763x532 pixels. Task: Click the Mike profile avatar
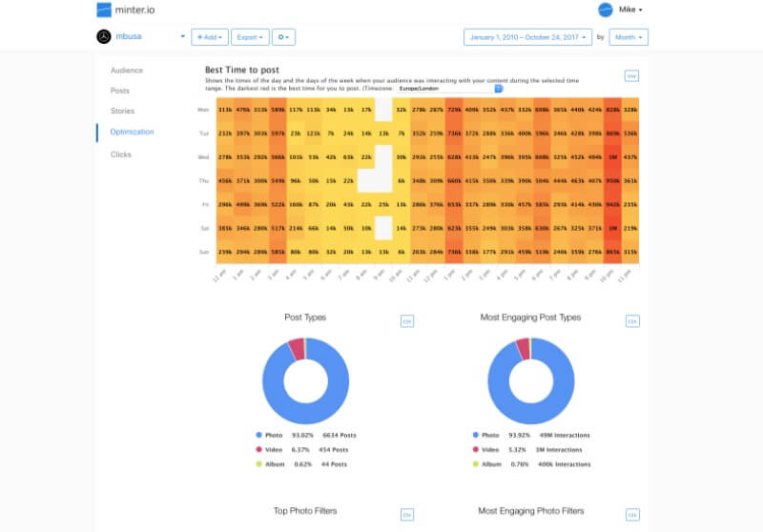[x=605, y=10]
